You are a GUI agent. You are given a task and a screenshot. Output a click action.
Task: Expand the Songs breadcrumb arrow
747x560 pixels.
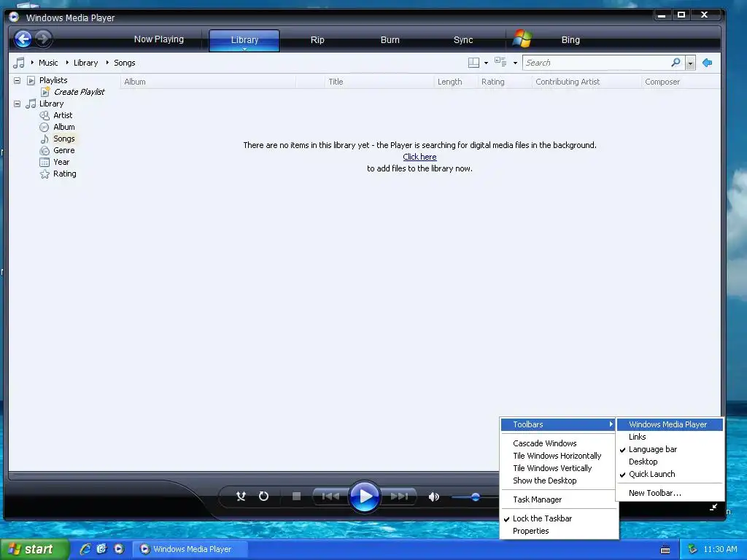[x=107, y=63]
